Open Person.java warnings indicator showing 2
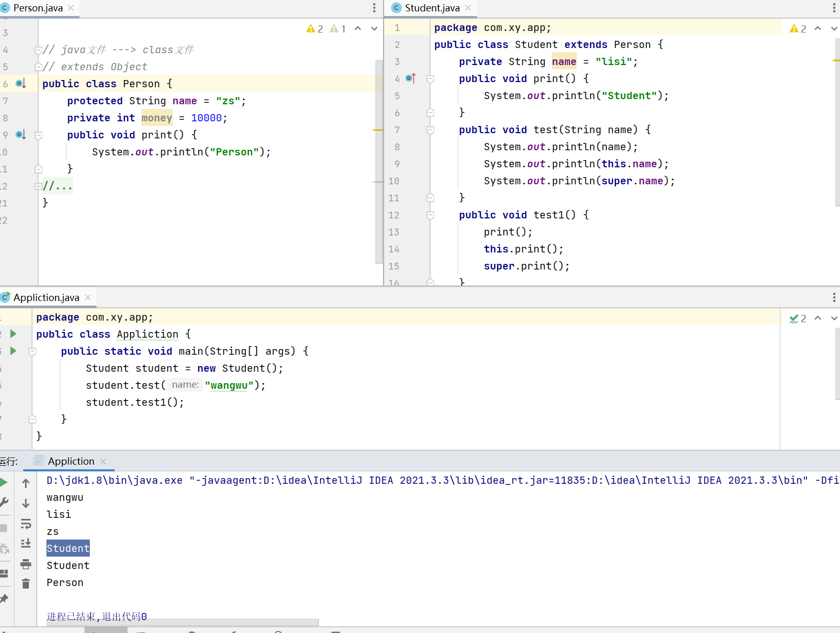The image size is (840, 633). click(315, 29)
